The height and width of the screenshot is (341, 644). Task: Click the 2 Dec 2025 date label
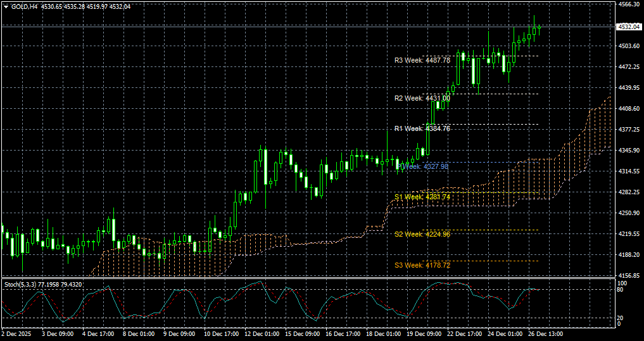click(16, 335)
